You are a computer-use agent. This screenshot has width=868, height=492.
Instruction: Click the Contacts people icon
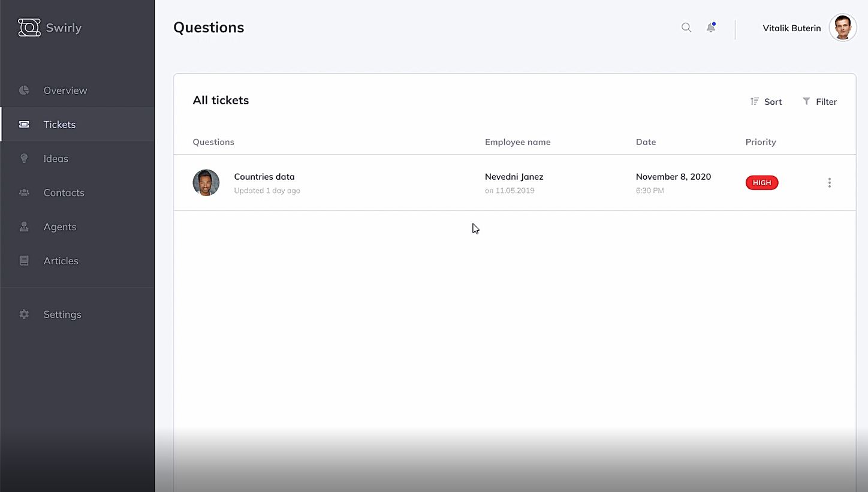tap(24, 193)
